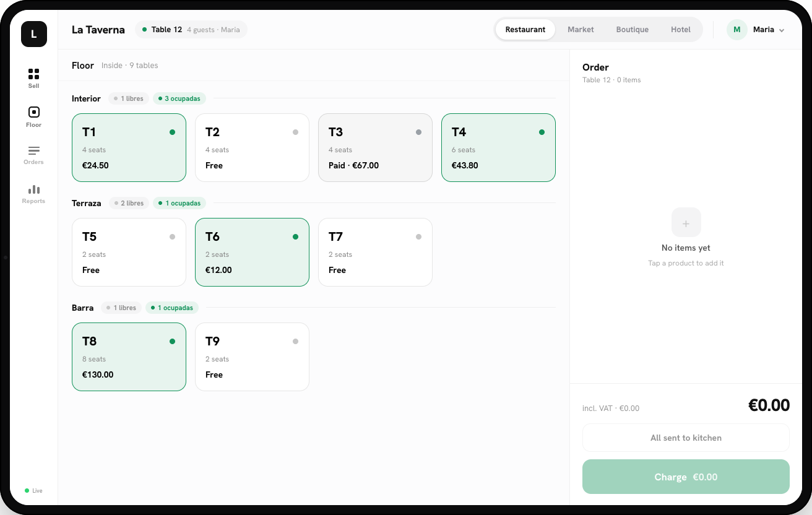The image size is (812, 515).
Task: Click 'incl. VAT · €0.00' text
Action: [x=611, y=409]
